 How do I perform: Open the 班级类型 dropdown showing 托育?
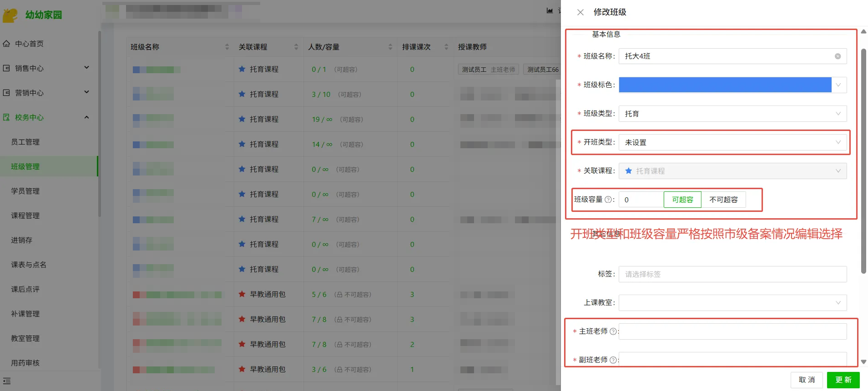[x=732, y=114]
